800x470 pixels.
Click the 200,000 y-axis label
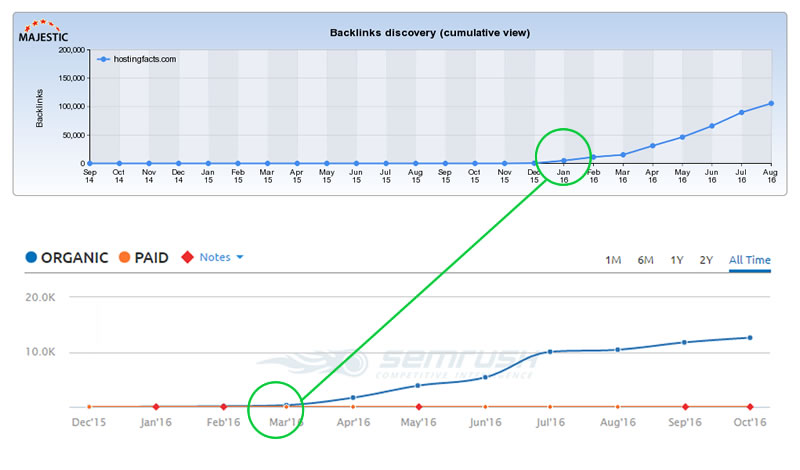(71, 50)
